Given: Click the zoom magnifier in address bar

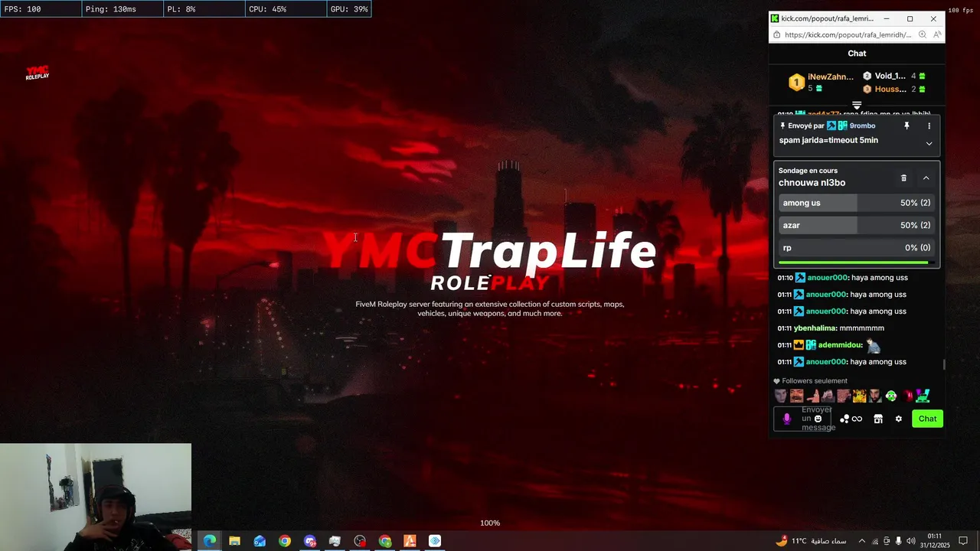Looking at the screenshot, I should click(x=922, y=34).
